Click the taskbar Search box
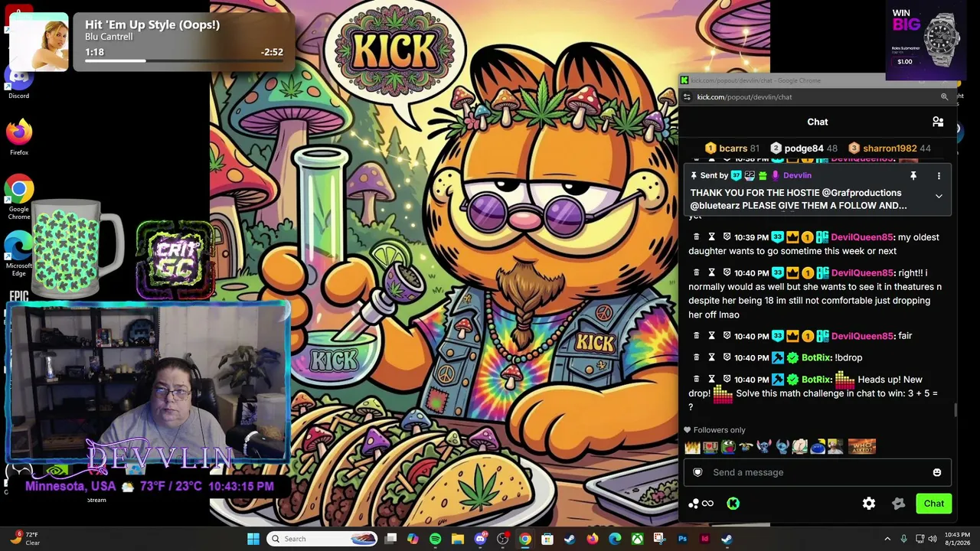The image size is (980, 551). point(323,539)
